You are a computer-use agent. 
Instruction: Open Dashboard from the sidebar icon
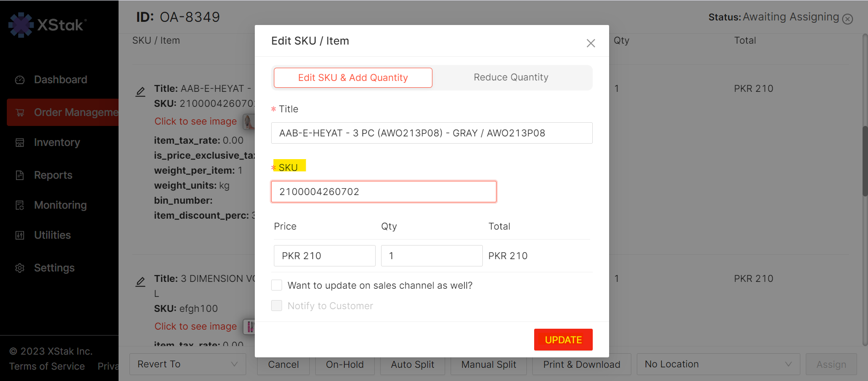(x=20, y=80)
